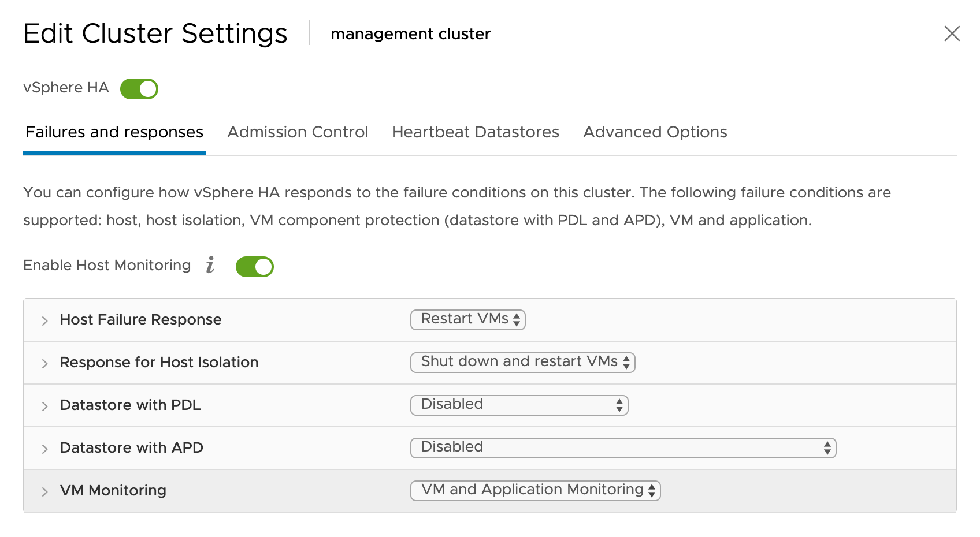
Task: Open the VM and Application Monitoring dropdown
Action: [534, 490]
